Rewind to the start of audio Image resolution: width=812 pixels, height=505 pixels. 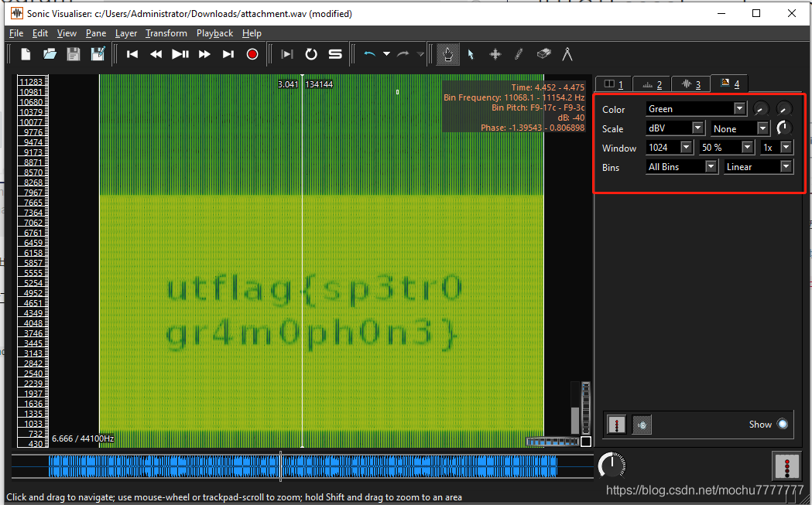click(x=132, y=54)
